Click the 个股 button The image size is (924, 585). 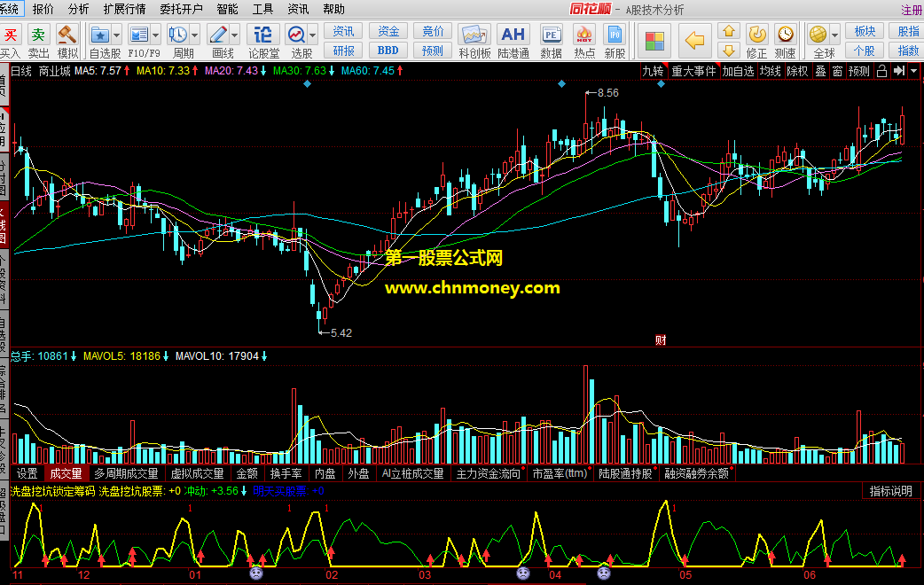coord(865,51)
